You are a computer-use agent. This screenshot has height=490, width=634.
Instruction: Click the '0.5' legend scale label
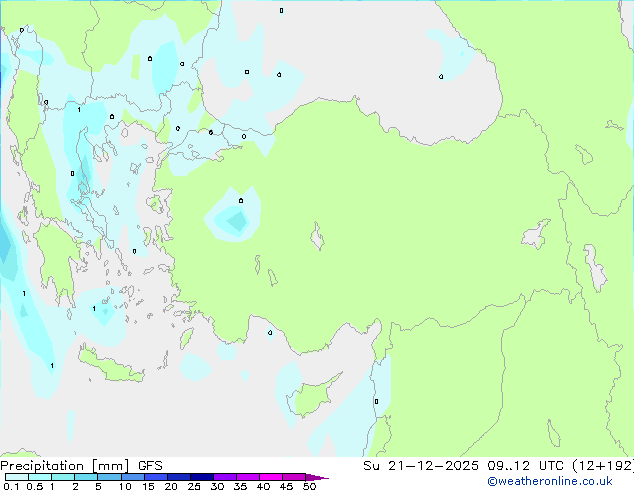(x=34, y=486)
